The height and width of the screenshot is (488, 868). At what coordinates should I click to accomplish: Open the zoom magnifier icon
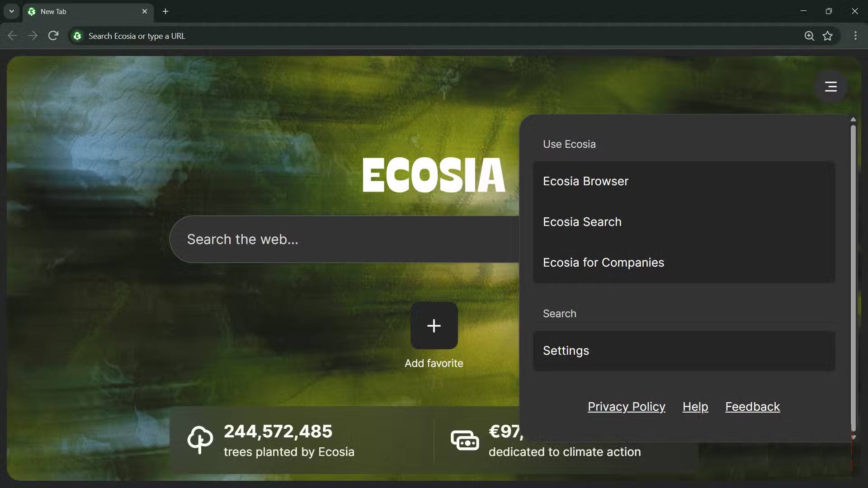point(809,36)
